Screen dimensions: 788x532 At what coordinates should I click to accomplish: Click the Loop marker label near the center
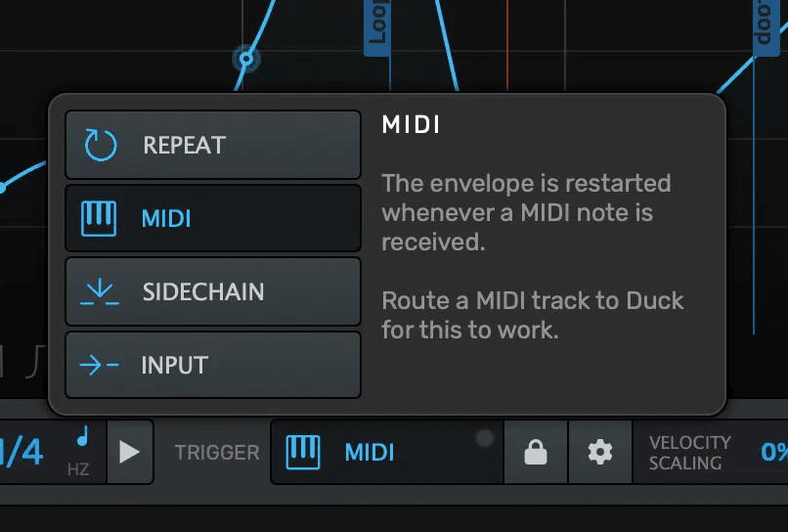pyautogui.click(x=377, y=23)
